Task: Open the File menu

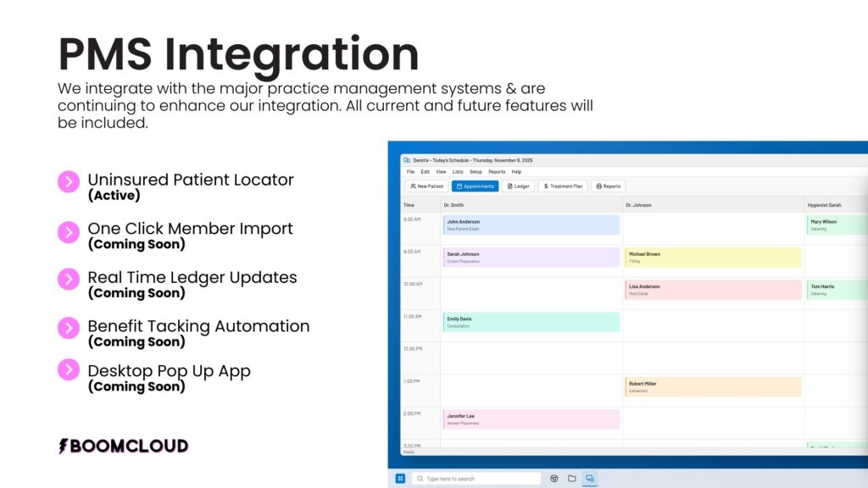Action: [x=411, y=172]
